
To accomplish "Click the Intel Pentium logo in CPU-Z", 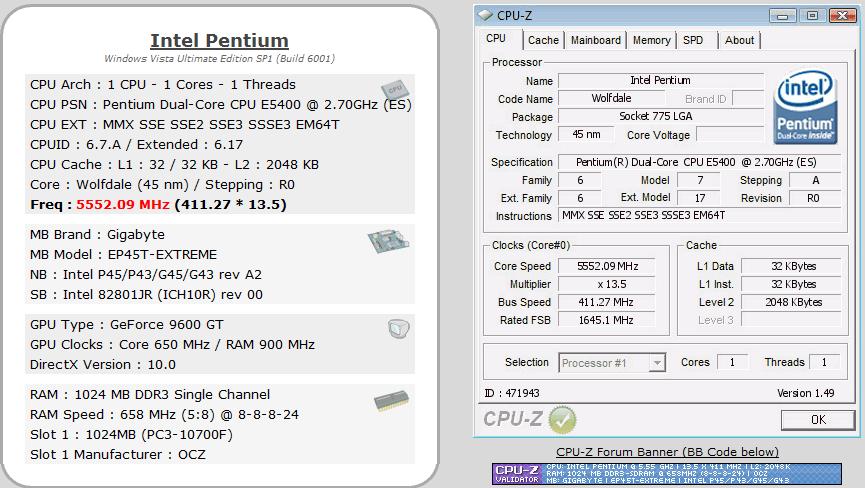I will 805,108.
